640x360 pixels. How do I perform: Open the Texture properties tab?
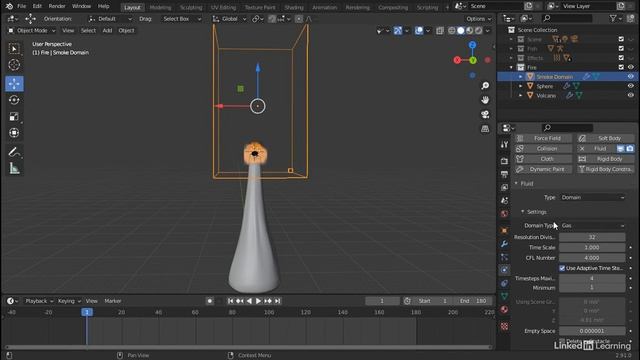click(504, 326)
